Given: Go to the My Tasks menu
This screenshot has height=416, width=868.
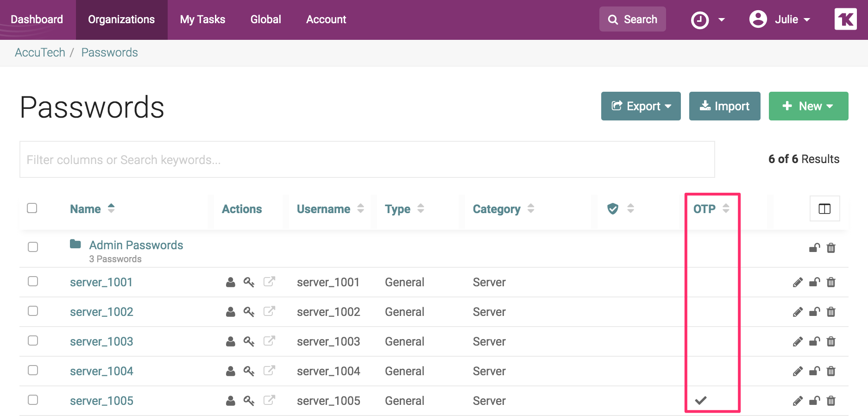Looking at the screenshot, I should (x=202, y=19).
